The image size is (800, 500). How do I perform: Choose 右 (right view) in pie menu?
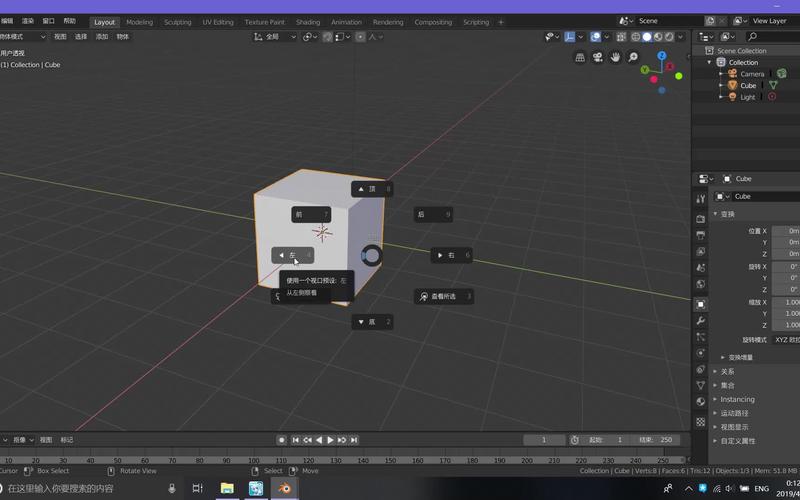pos(452,255)
